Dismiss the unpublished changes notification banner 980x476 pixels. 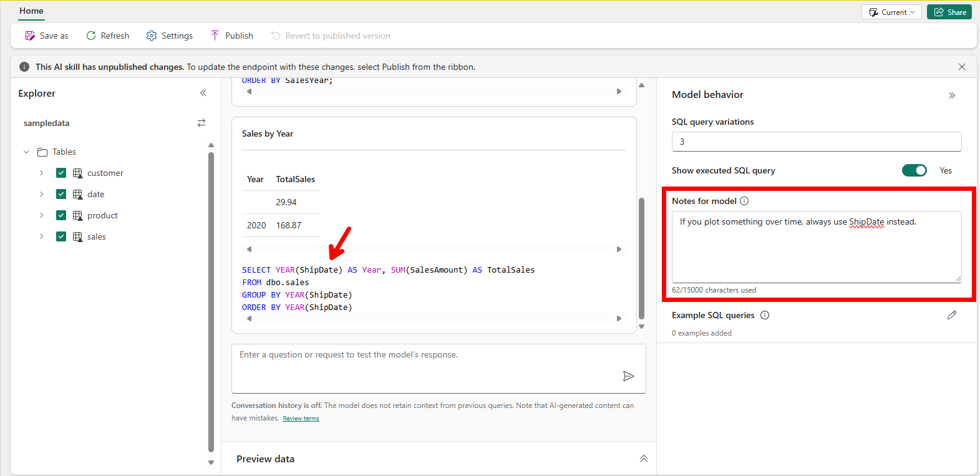961,67
